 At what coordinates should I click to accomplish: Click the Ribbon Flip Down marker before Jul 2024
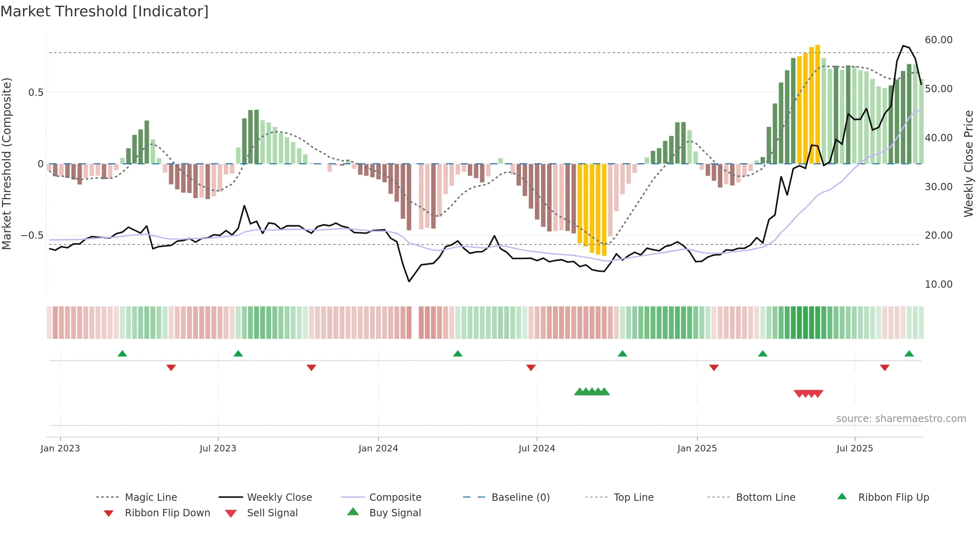(x=531, y=368)
